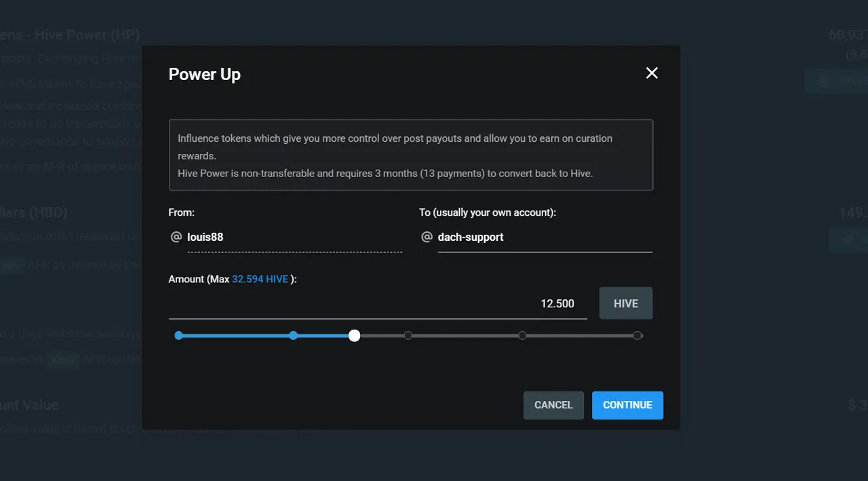Viewport: 868px width, 481px height.
Task: Click the 'To (usually your own account):' label
Action: (488, 212)
